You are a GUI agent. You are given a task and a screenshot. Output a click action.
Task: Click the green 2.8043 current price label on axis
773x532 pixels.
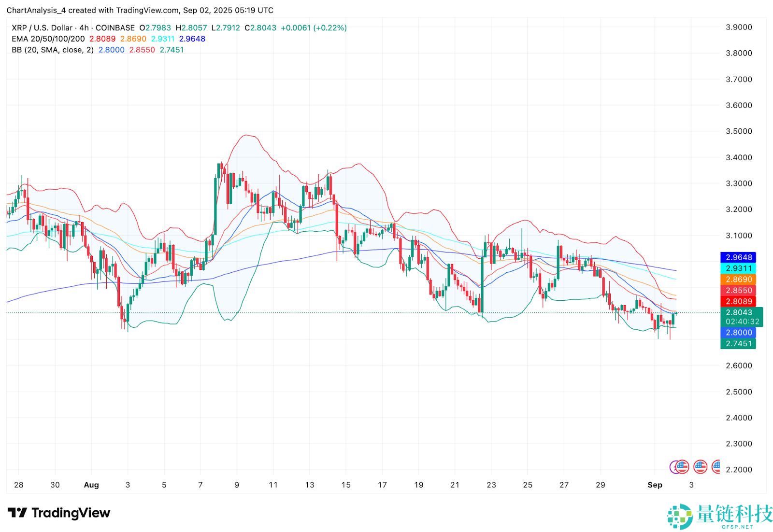click(738, 312)
